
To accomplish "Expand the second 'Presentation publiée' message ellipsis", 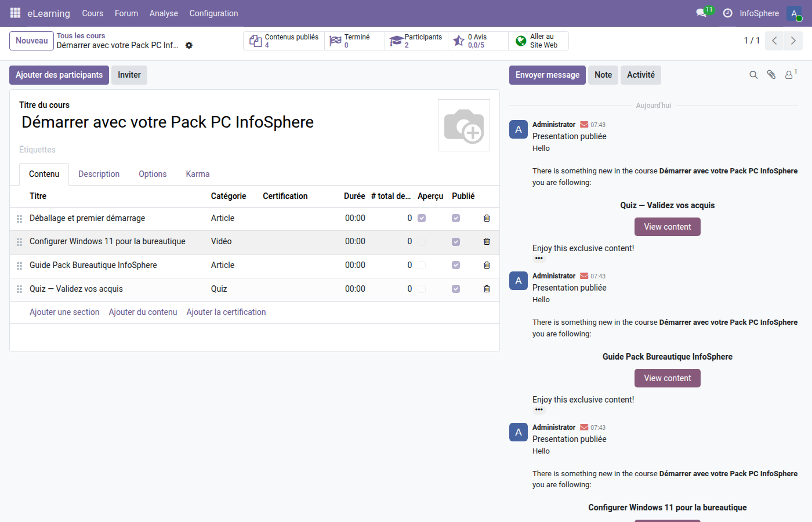I will (539, 409).
